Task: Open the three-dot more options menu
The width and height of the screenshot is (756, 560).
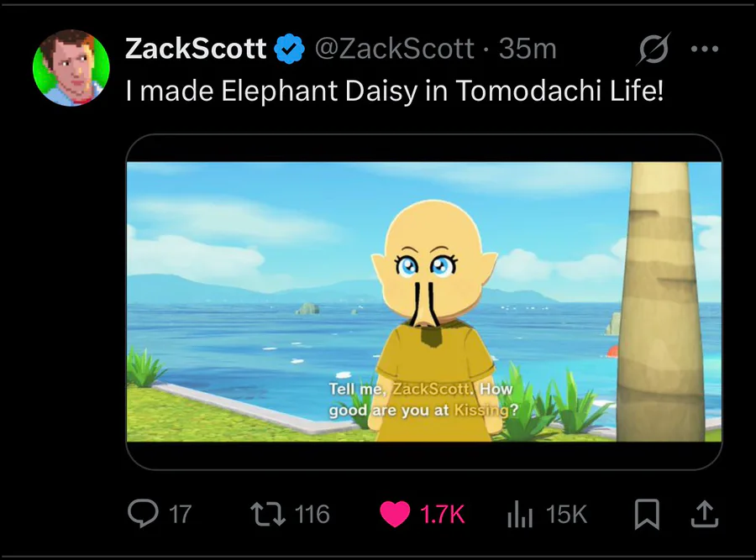Action: click(x=704, y=50)
